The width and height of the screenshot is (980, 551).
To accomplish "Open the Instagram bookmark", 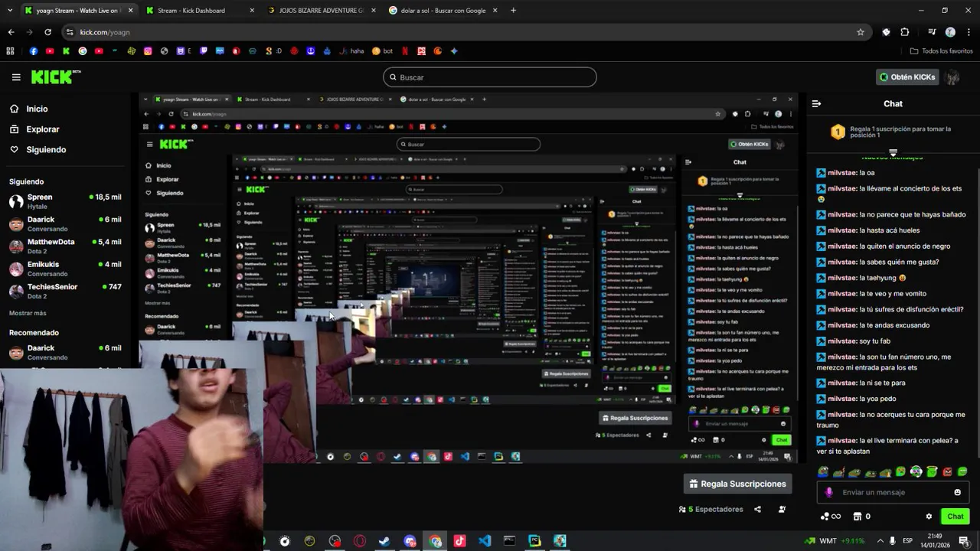I will click(x=148, y=51).
